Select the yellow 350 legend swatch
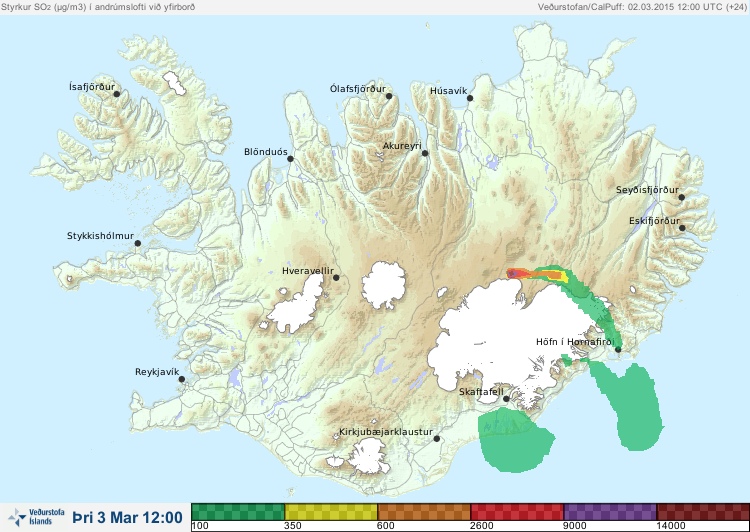This screenshot has height=532, width=750. point(331,512)
